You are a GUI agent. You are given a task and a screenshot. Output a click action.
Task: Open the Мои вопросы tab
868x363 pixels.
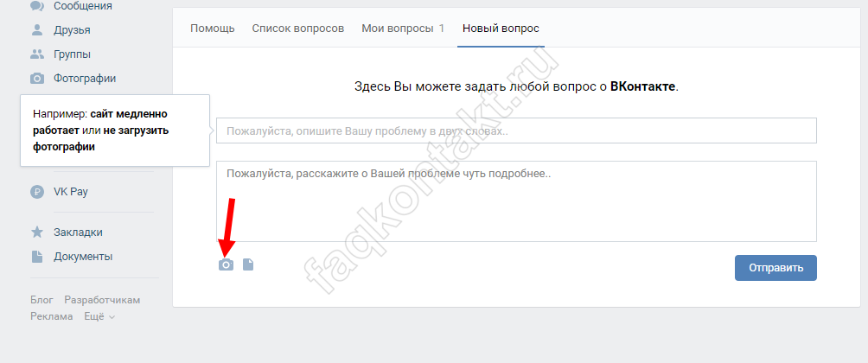[x=403, y=29]
